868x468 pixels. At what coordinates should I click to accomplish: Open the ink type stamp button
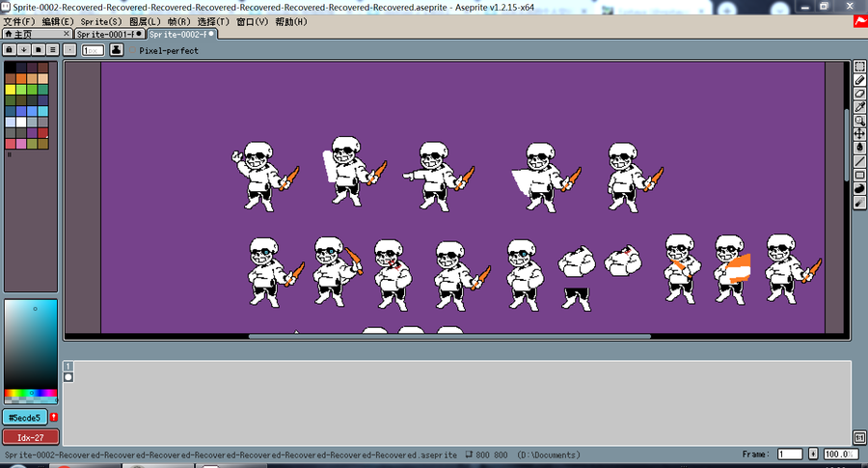pyautogui.click(x=117, y=50)
